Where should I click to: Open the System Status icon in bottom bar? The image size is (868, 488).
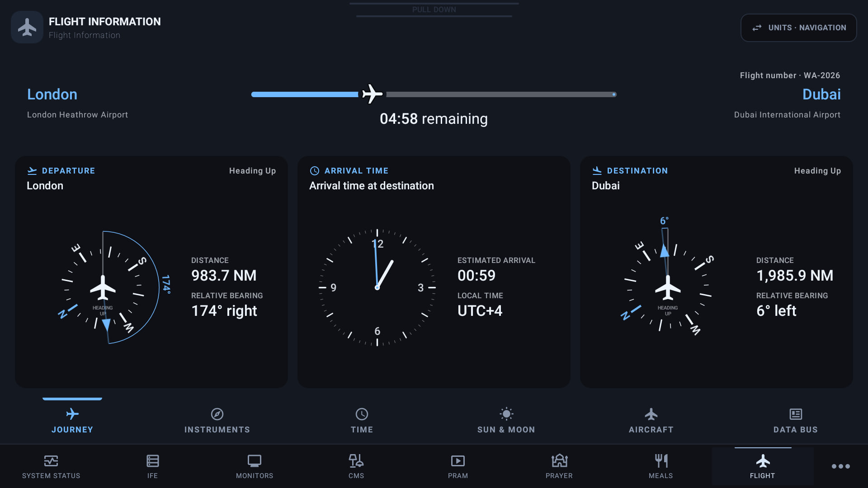click(51, 461)
